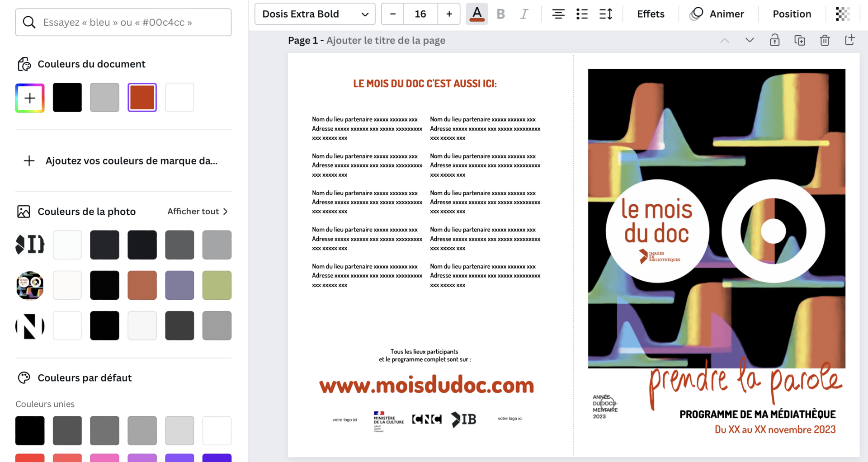Delete the page with trash icon

825,40
